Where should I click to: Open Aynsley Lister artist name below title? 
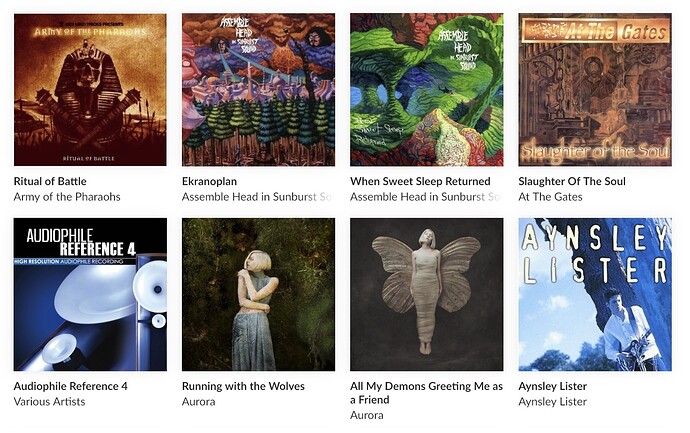point(553,402)
